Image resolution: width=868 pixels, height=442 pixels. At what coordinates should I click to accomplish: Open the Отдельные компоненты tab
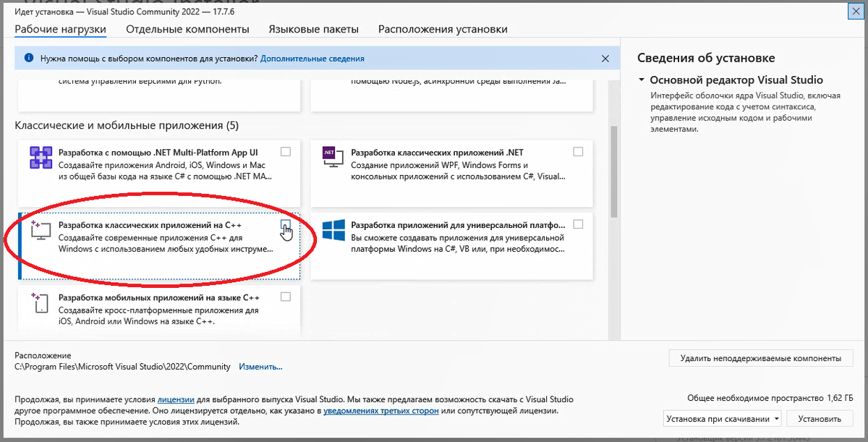pyautogui.click(x=187, y=29)
